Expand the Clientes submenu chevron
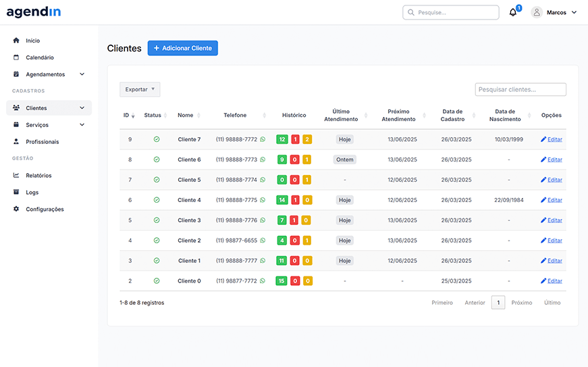588x367 pixels. pyautogui.click(x=82, y=108)
